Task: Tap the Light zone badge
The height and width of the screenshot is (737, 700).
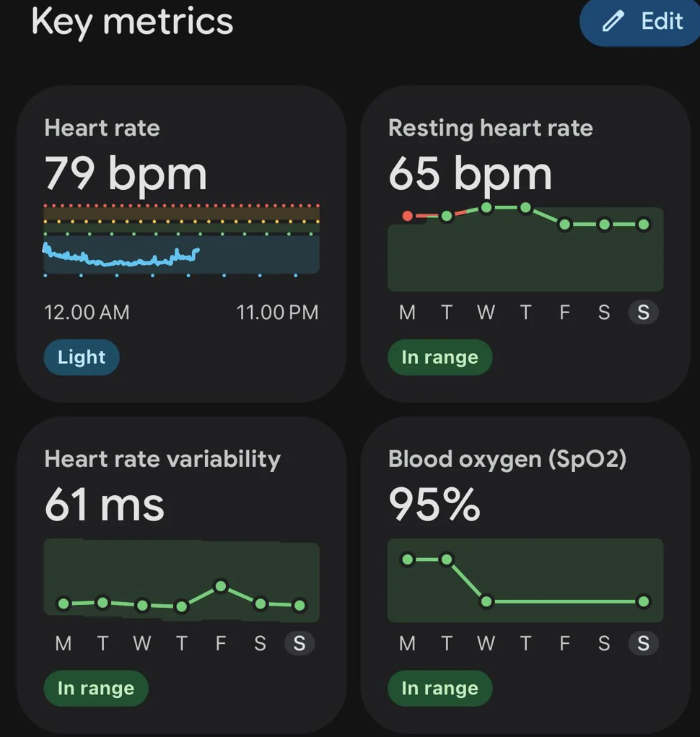Action: click(x=82, y=357)
